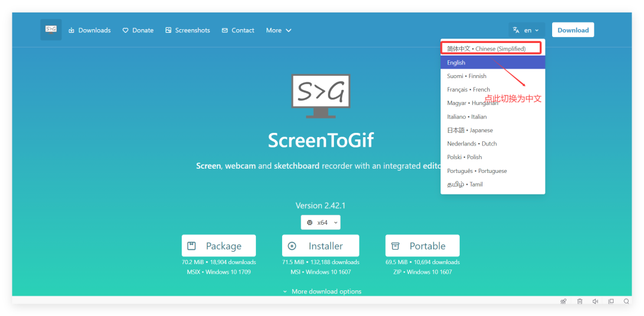Click the large S>G monitor logo
This screenshot has width=644, height=316.
click(321, 96)
